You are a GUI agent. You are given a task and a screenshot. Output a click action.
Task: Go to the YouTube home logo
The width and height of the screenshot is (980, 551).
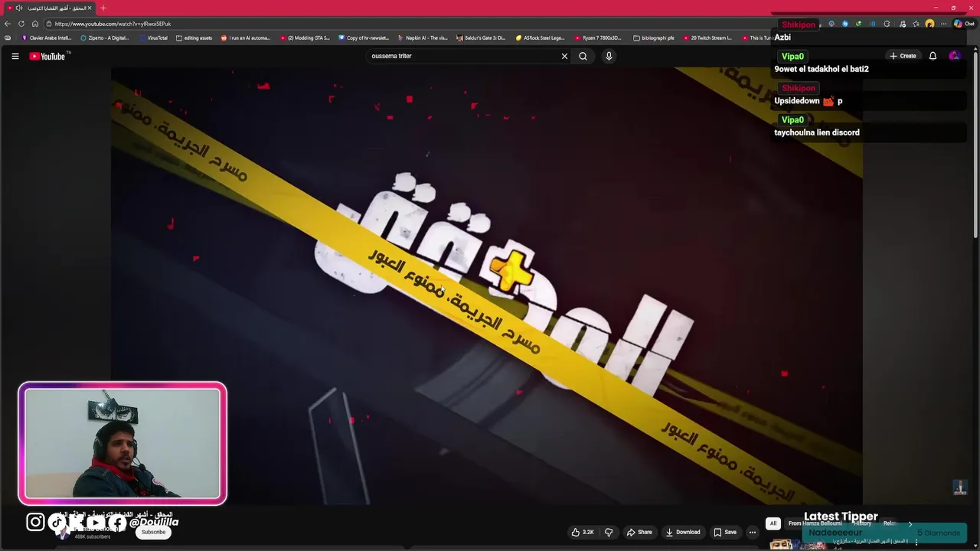[x=49, y=56]
